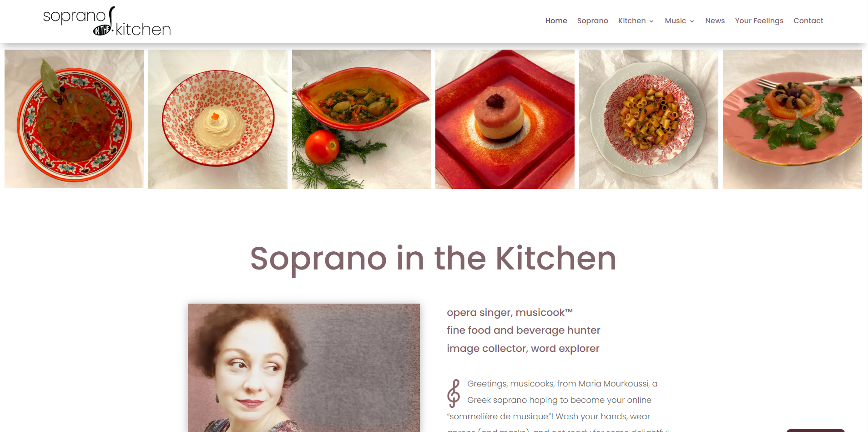Click the Soprano in the Kitchen heading
The width and height of the screenshot is (868, 432).
coord(433,259)
